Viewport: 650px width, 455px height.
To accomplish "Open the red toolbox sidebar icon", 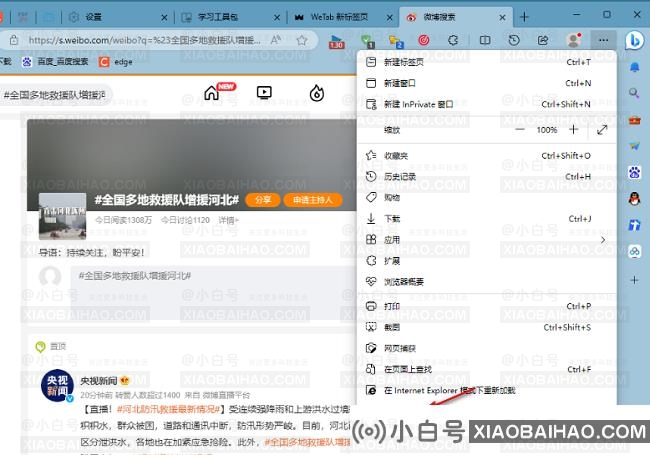I will 634,120.
